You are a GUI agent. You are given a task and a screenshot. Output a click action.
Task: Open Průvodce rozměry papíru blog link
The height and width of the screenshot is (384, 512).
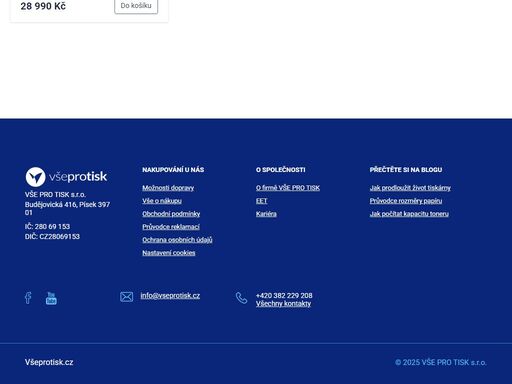click(406, 201)
